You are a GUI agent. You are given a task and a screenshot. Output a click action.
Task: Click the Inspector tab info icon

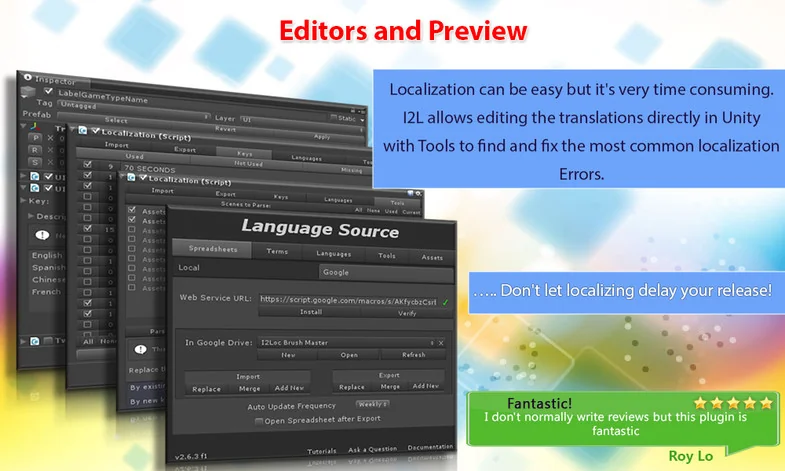[x=28, y=77]
